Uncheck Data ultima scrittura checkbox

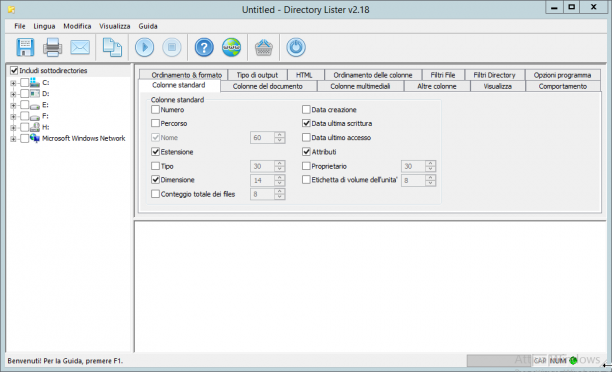[x=306, y=123]
